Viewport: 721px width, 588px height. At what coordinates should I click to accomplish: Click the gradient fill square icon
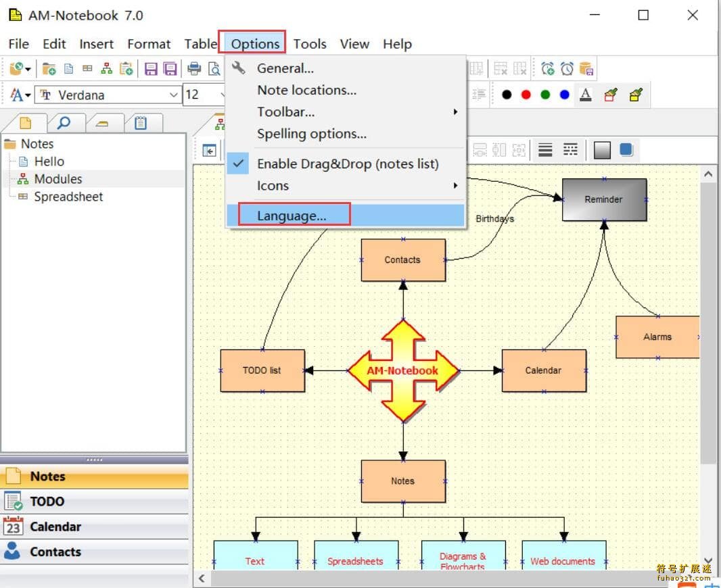pos(602,150)
